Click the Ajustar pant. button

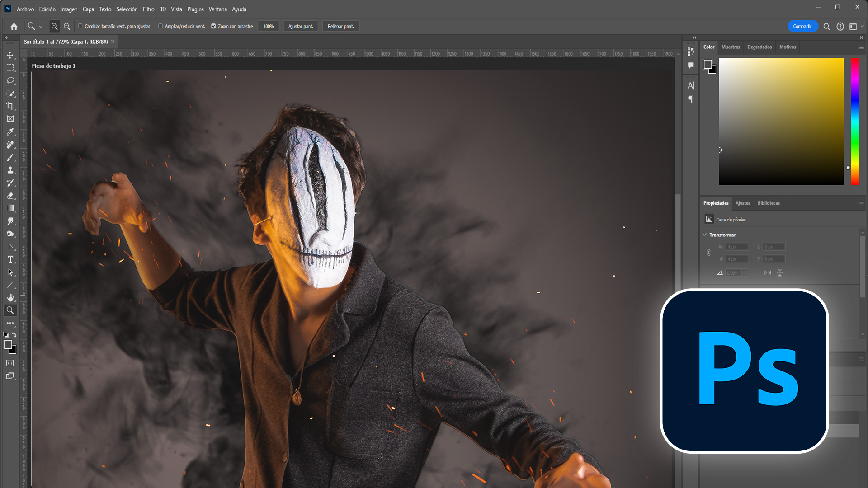[301, 26]
